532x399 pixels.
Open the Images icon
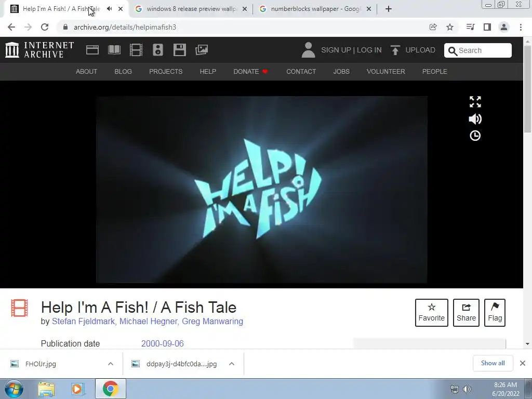[202, 50]
